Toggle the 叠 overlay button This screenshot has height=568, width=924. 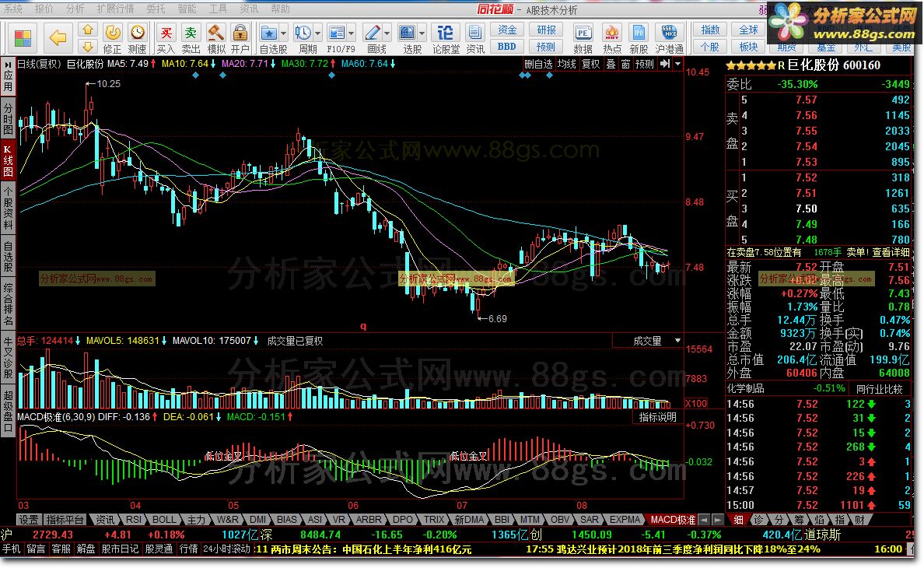click(x=611, y=64)
